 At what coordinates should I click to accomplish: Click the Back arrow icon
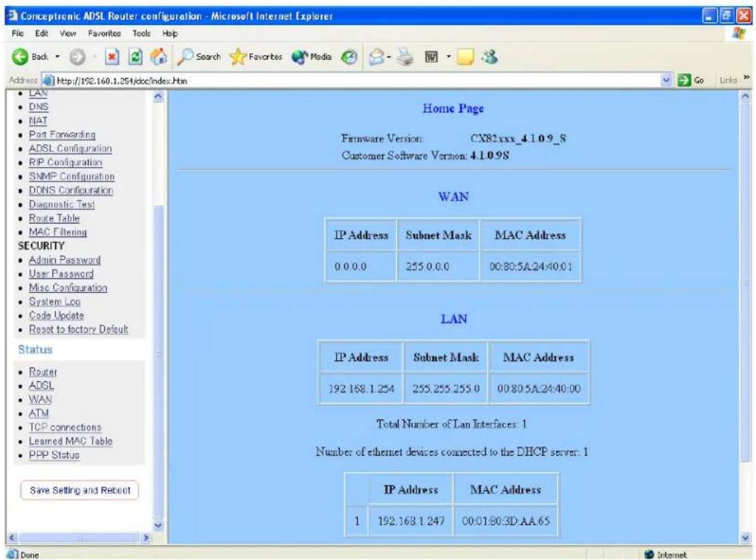[20, 57]
